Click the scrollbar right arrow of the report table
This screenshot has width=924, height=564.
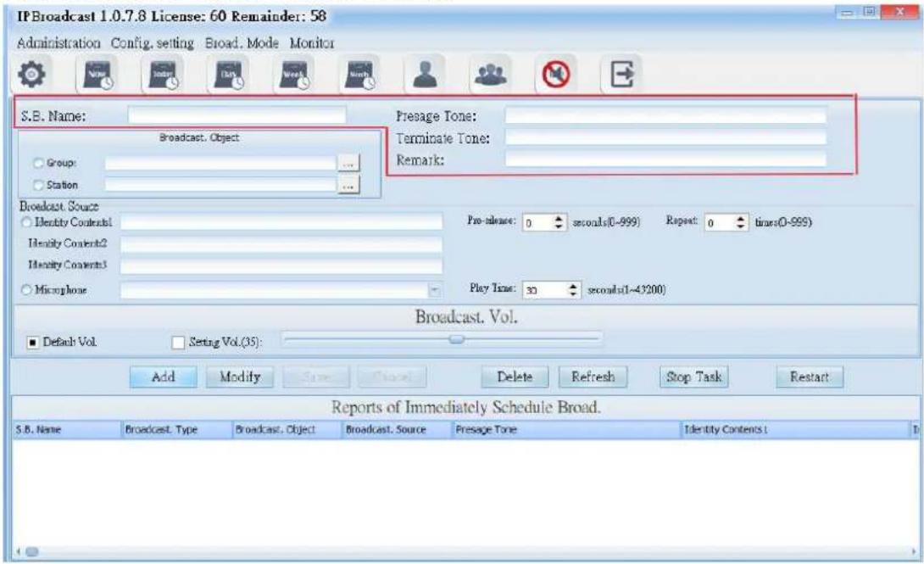pyautogui.click(x=914, y=551)
